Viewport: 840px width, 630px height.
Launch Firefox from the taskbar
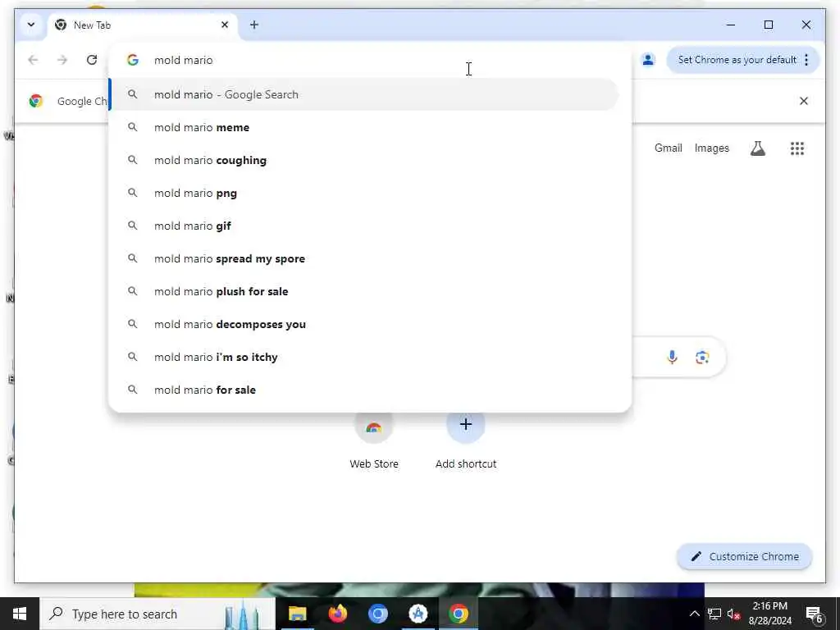(x=337, y=614)
